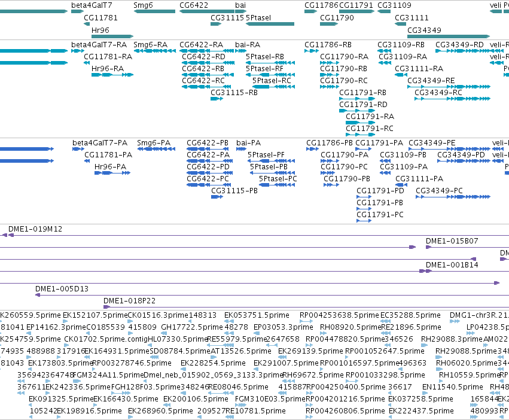Select the RH10559.5prime EST label
This screenshot has height=420, width=509.
pos(469,375)
